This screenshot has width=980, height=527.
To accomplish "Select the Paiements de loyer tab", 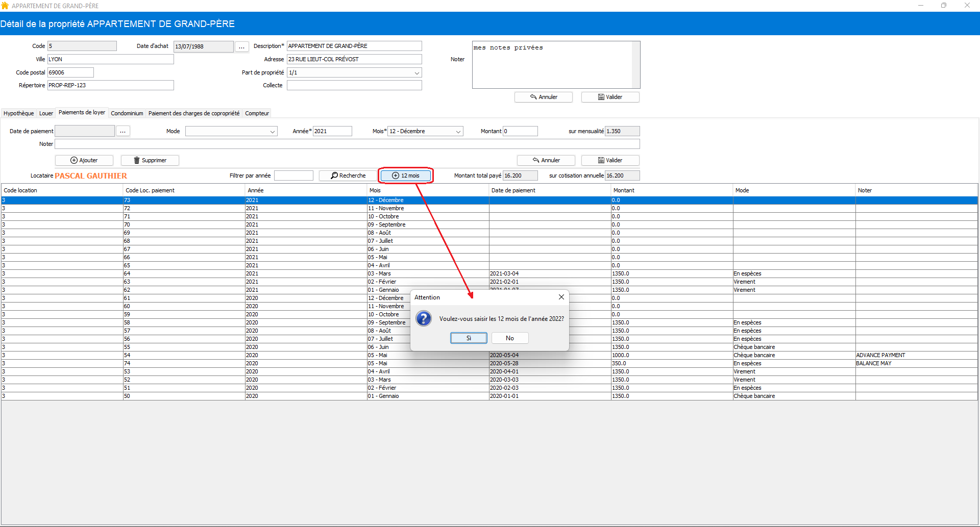I will (x=82, y=112).
